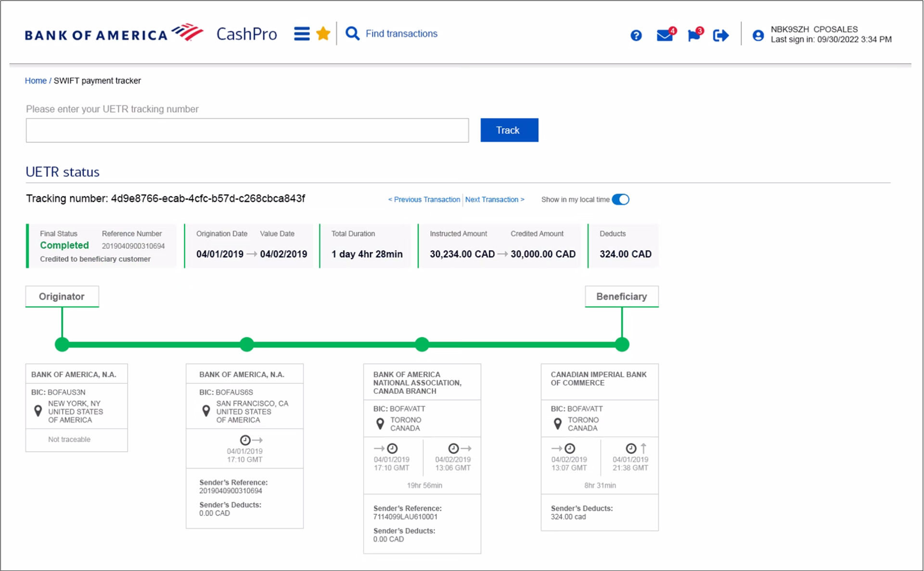Open the mail inbox with 4 notifications
This screenshot has width=924, height=571.
[x=666, y=35]
